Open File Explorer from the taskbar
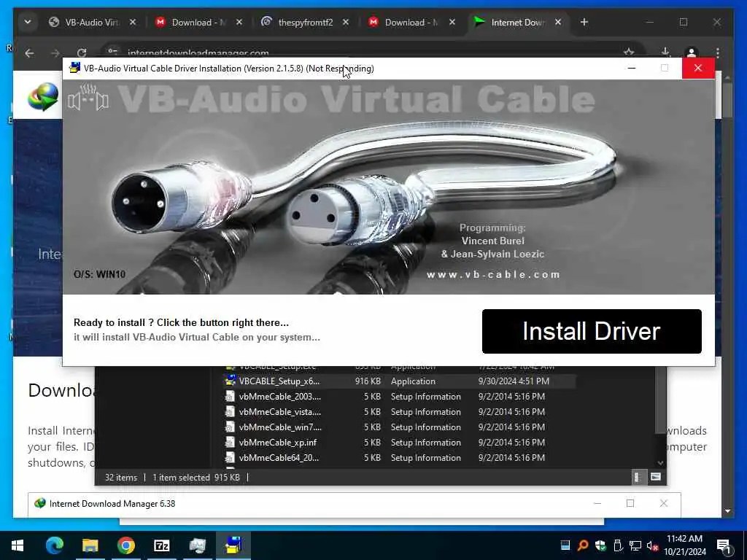Viewport: 747px width, 560px height. tap(90, 545)
